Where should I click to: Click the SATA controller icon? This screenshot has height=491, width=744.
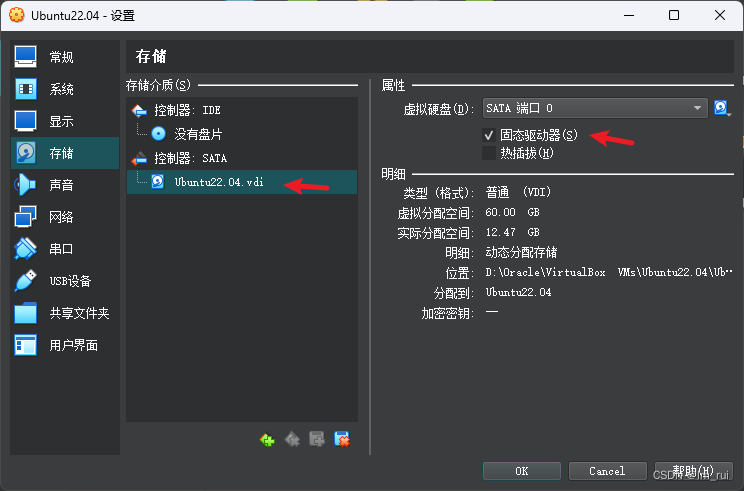[x=139, y=158]
